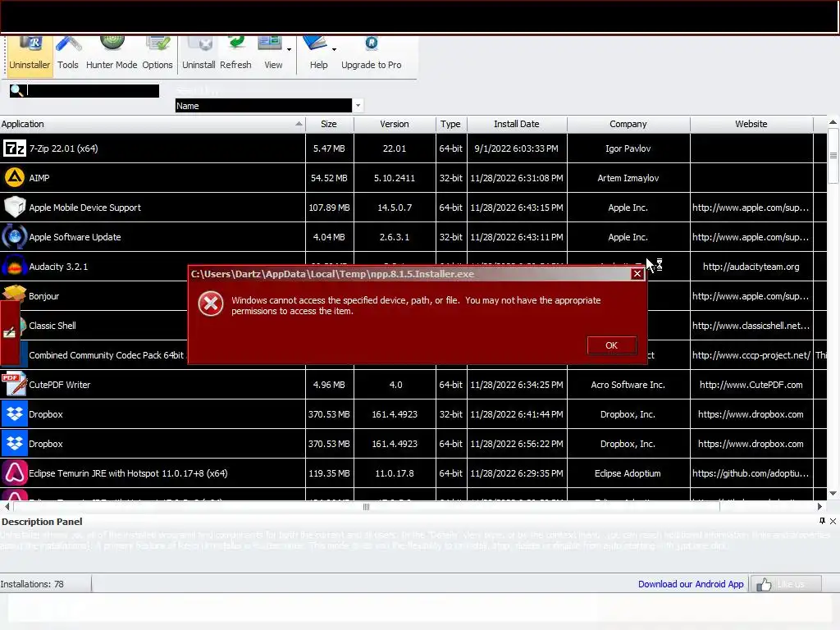Select the CutePDF Writer icon
Screen dimensions: 840x630
point(15,385)
